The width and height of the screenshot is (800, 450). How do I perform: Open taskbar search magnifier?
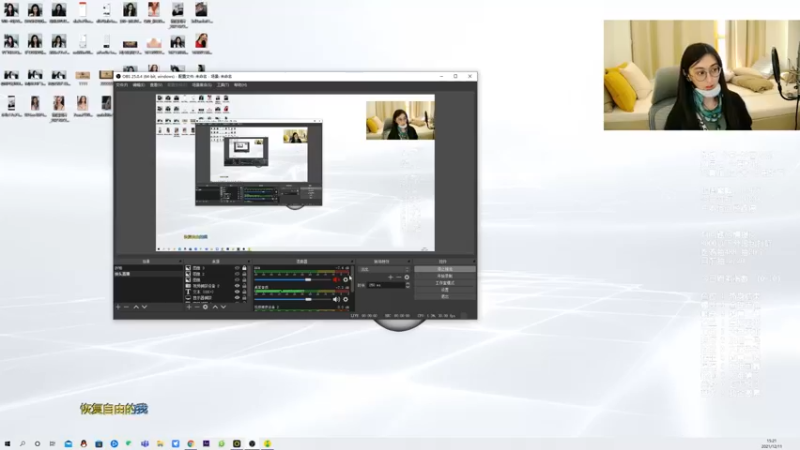point(22,444)
